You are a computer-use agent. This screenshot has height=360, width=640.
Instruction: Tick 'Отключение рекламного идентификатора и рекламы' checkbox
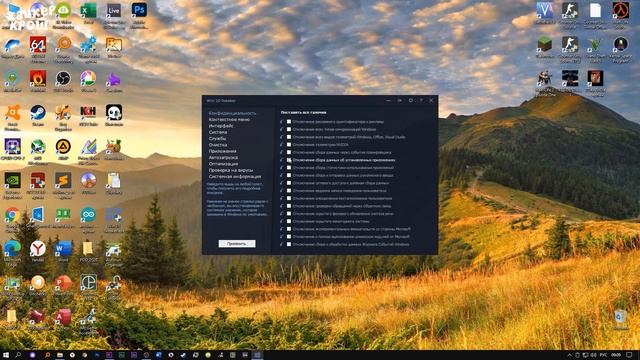[289, 122]
